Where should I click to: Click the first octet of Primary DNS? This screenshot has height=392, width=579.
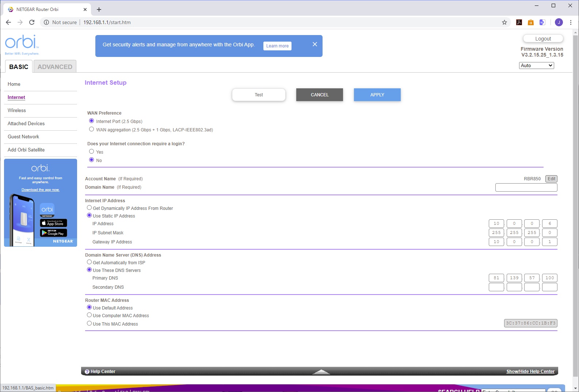(x=496, y=278)
